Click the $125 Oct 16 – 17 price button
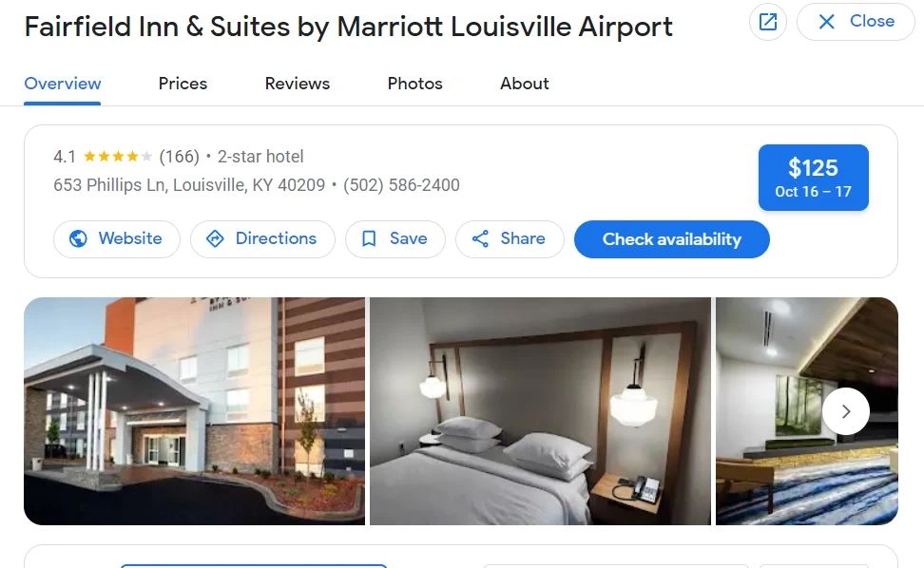Viewport: 924px width, 568px height. [813, 178]
